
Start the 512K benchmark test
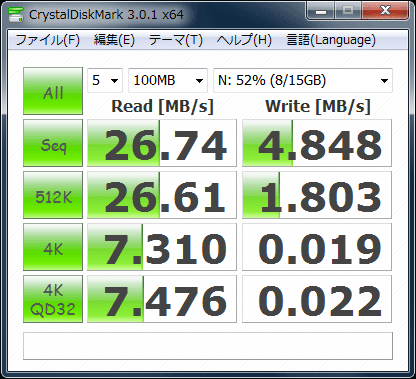click(53, 195)
